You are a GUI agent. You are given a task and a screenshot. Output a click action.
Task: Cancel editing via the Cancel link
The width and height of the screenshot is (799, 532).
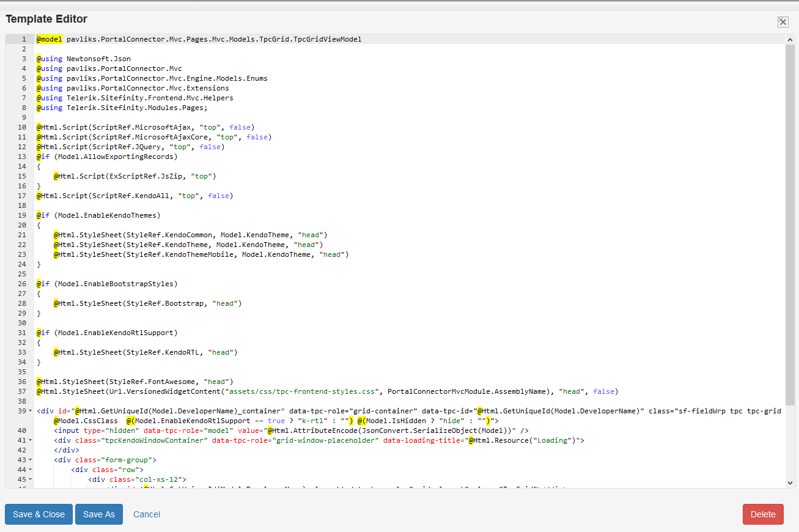[147, 514]
